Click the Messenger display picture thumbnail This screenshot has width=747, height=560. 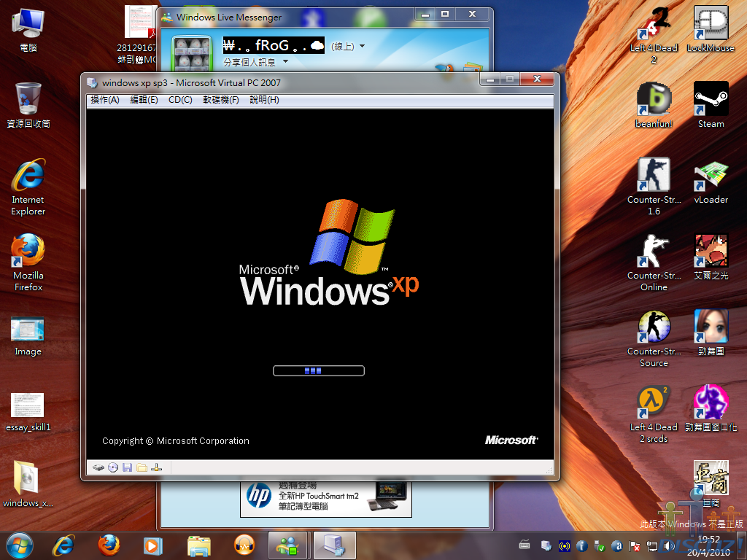[x=192, y=54]
